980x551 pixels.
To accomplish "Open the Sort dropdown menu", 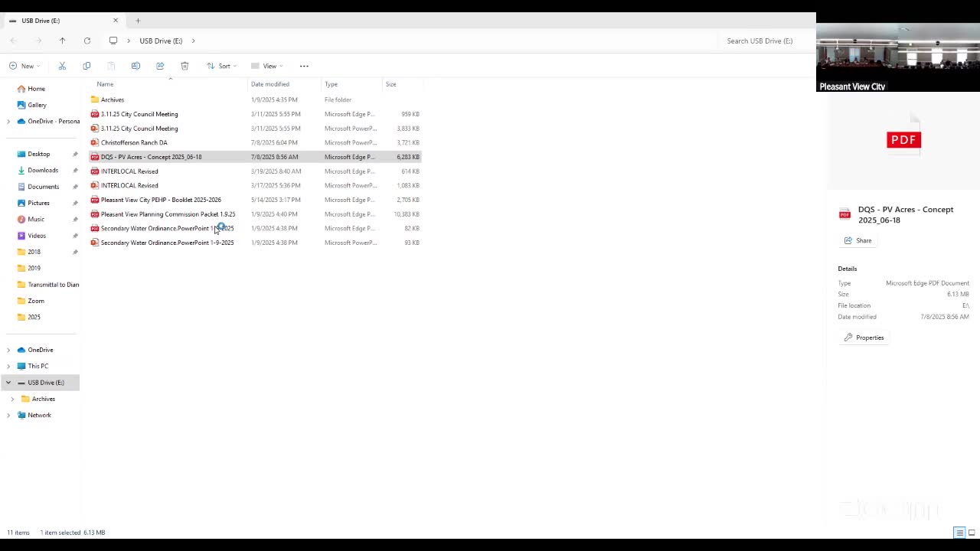I will coord(221,66).
